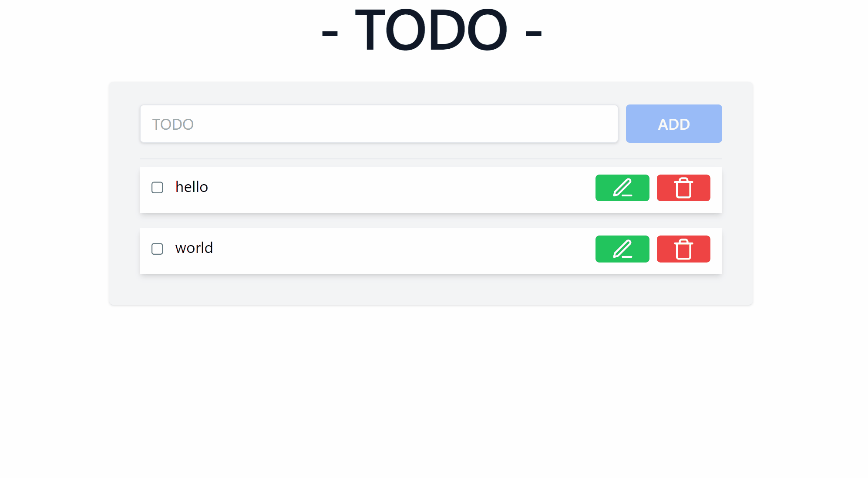868x478 pixels.
Task: Click the blue ADD button
Action: pos(673,124)
